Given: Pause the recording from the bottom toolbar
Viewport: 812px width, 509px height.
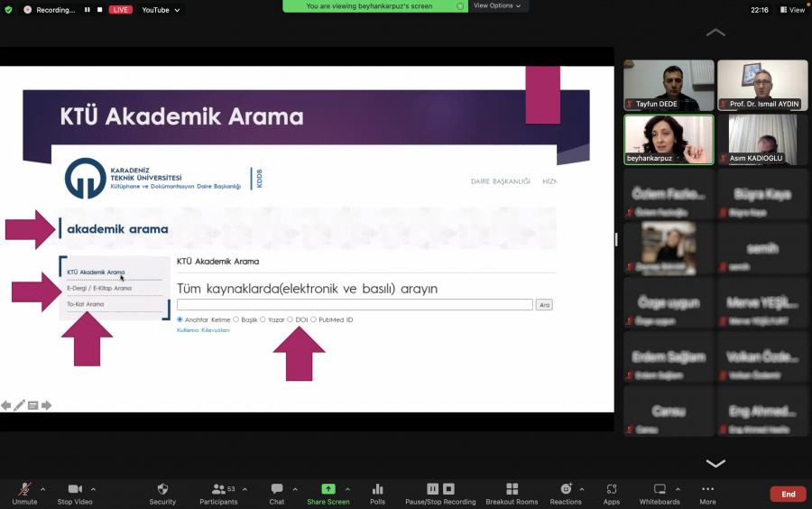Looking at the screenshot, I should coord(432,489).
